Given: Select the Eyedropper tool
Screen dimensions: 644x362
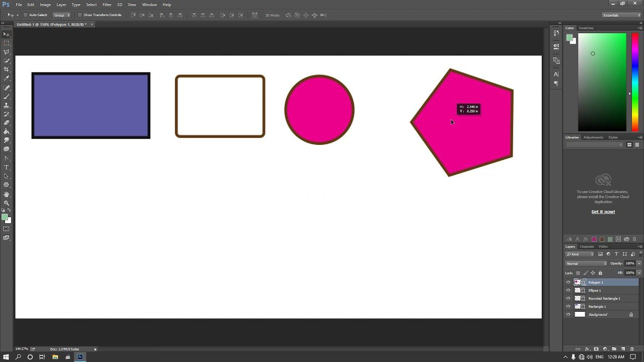Looking at the screenshot, I should (7, 78).
